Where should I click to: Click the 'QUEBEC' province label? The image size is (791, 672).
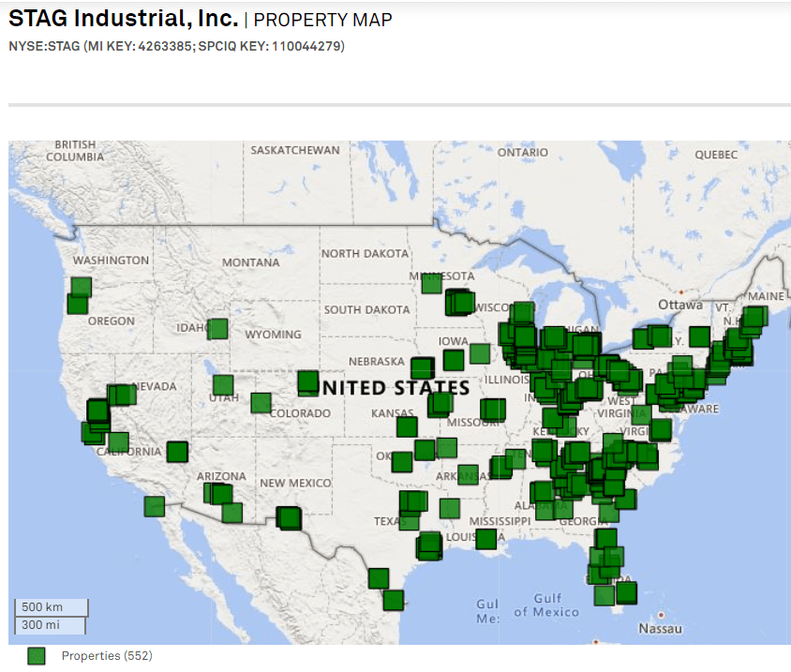click(716, 155)
